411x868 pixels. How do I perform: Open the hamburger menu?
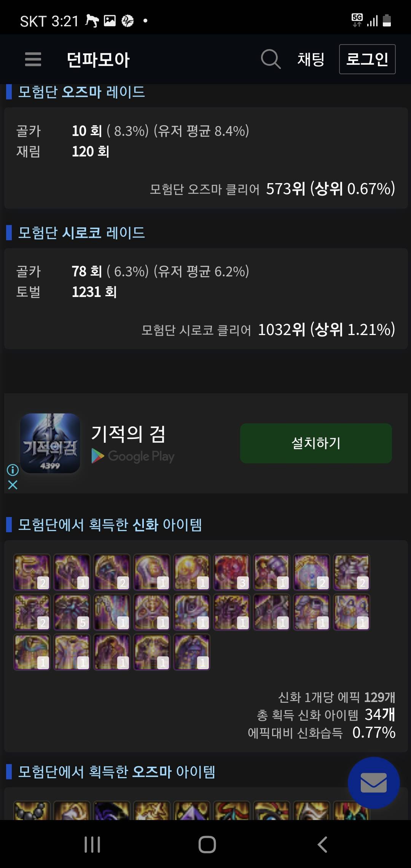tap(33, 59)
